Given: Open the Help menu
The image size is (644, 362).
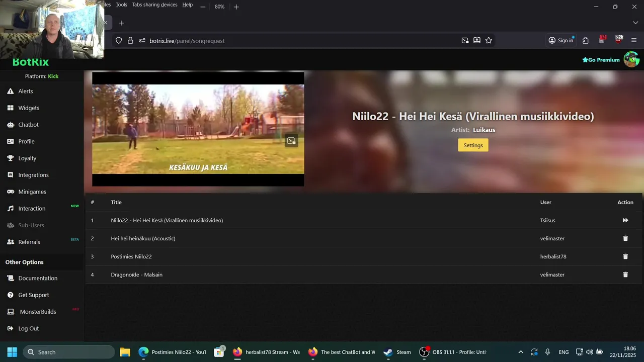Looking at the screenshot, I should pyautogui.click(x=187, y=5).
